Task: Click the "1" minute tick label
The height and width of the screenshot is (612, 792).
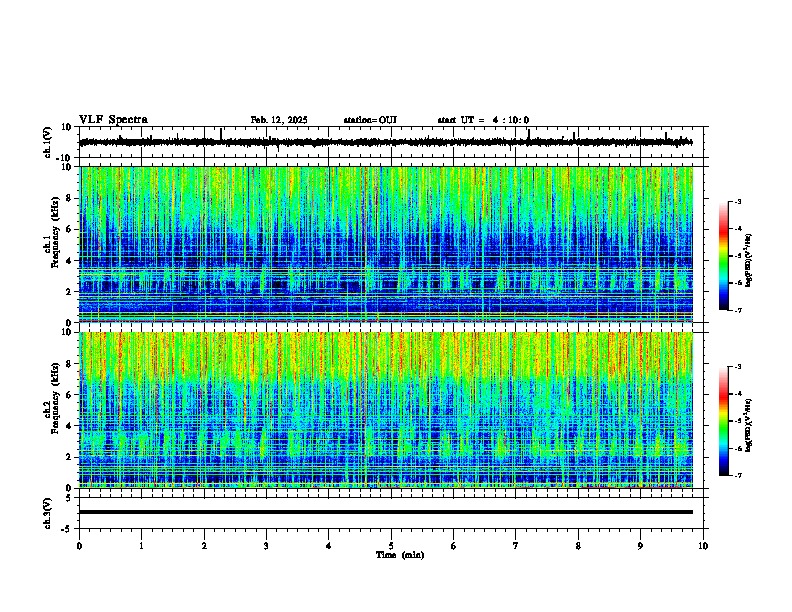Action: [x=141, y=546]
